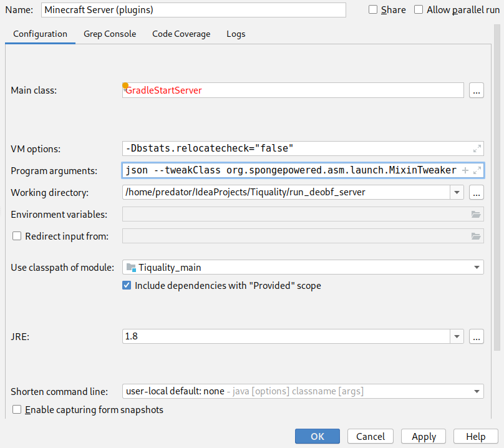Image resolution: width=504 pixels, height=448 pixels.
Task: Open Help for this run configuration
Action: [x=475, y=436]
